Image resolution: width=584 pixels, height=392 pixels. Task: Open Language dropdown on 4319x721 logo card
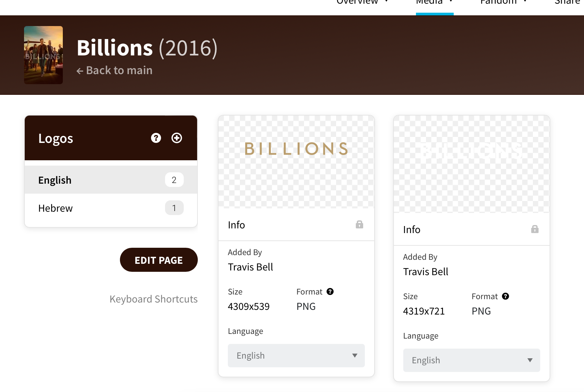tap(472, 360)
